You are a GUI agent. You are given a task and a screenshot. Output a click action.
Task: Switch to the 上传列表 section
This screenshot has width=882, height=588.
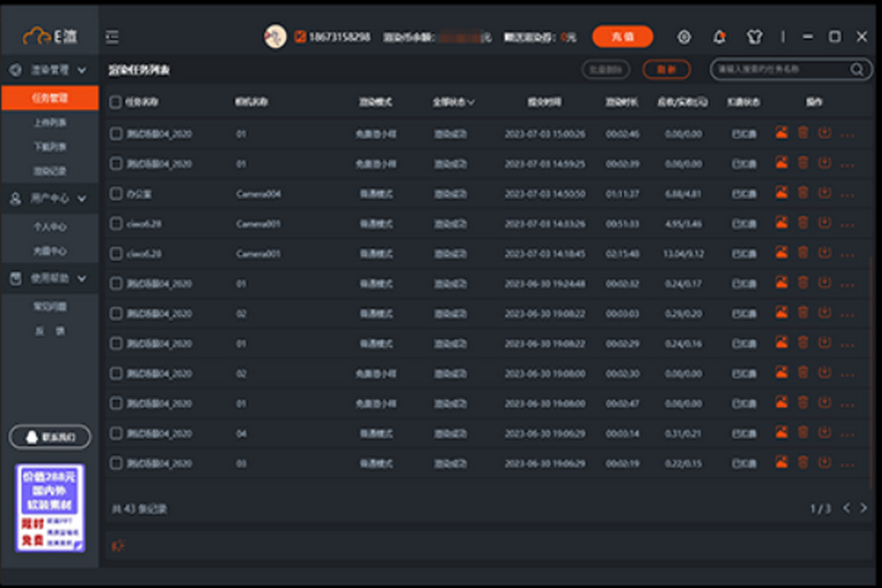click(51, 122)
